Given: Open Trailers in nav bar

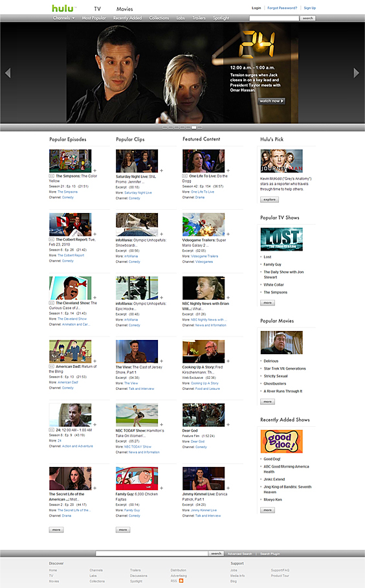Looking at the screenshot, I should point(199,18).
